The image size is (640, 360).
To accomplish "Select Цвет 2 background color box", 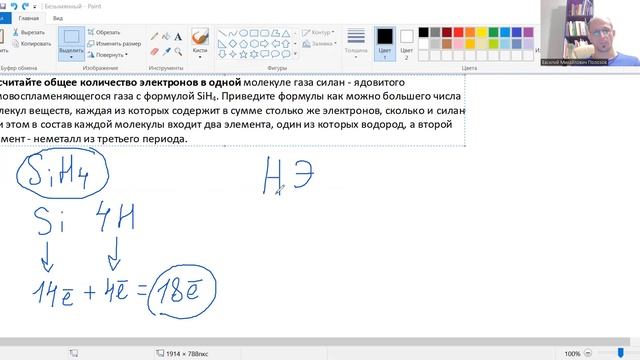I will pos(407,44).
